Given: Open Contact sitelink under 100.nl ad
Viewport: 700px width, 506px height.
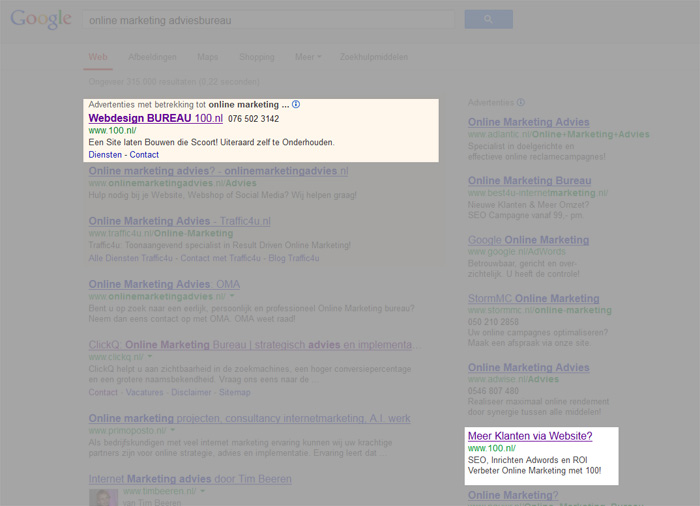Looking at the screenshot, I should coord(144,155).
